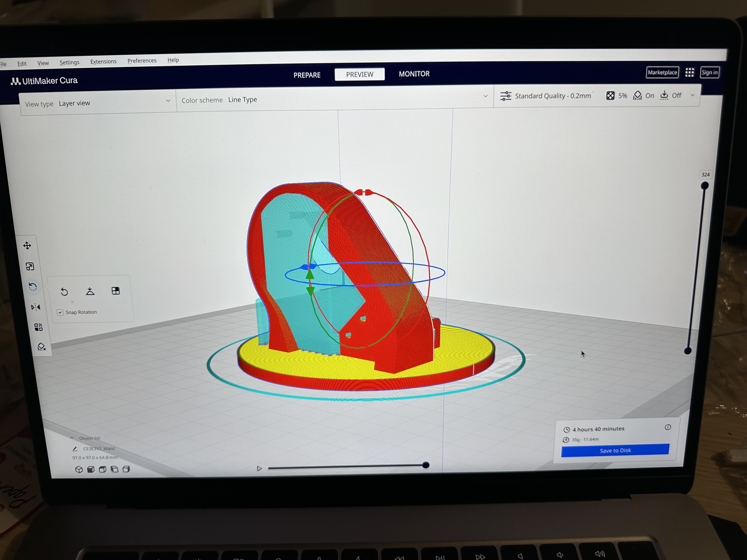The height and width of the screenshot is (560, 747).
Task: Click Reset rotation icon
Action: tap(64, 292)
